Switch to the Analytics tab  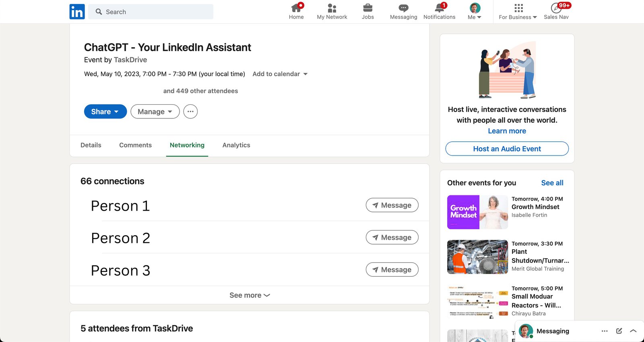click(x=236, y=145)
